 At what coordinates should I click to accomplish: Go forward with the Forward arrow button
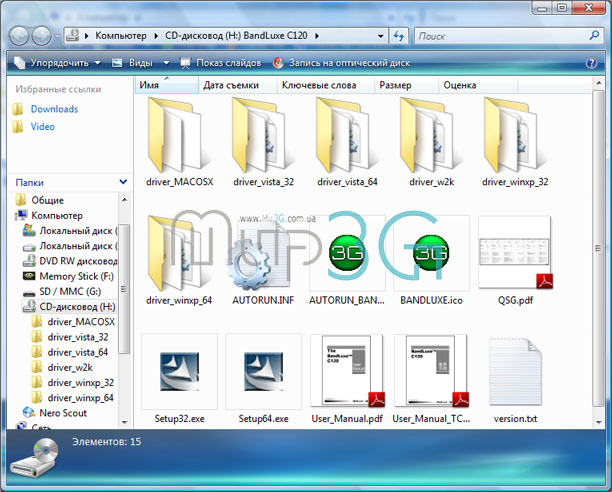click(41, 36)
